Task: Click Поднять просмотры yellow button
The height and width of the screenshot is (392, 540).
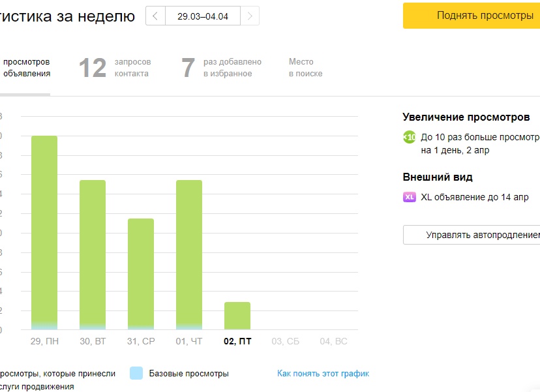Action: pyautogui.click(x=472, y=16)
